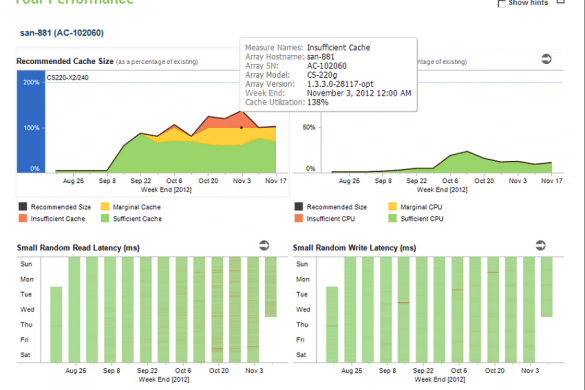Click the arrow icon beside the CPU chart
Viewport: 585px width, 390px height.
546,59
